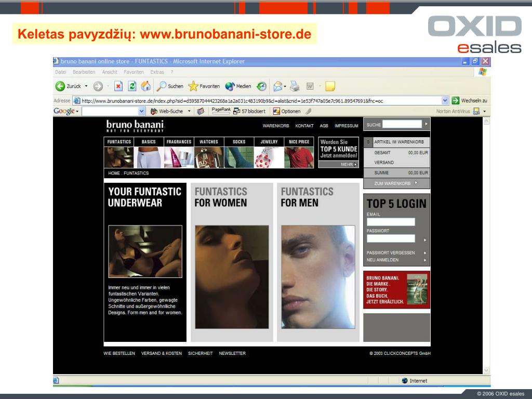Open the mail envelope toolbar icon
The height and width of the screenshot is (399, 532).
click(x=277, y=86)
